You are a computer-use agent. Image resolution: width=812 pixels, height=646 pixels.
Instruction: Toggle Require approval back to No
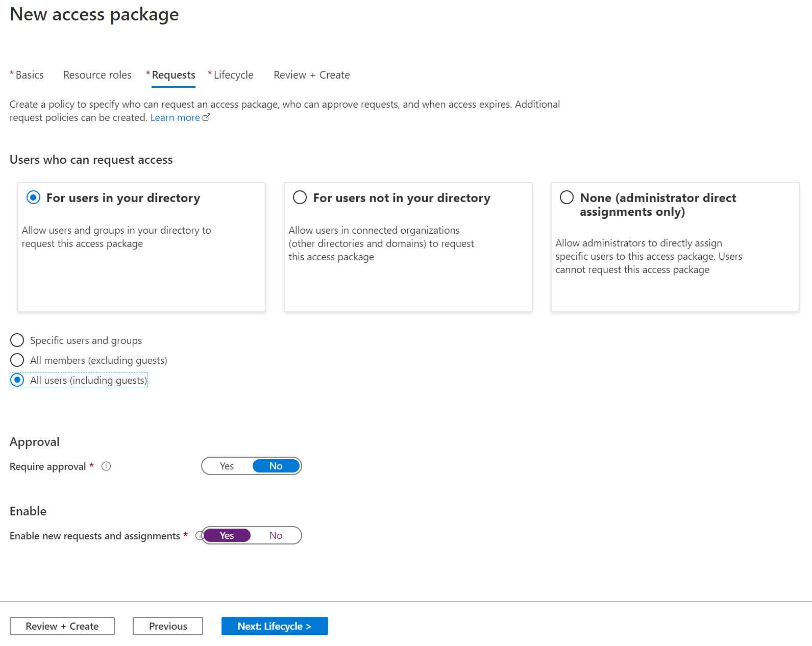point(276,466)
